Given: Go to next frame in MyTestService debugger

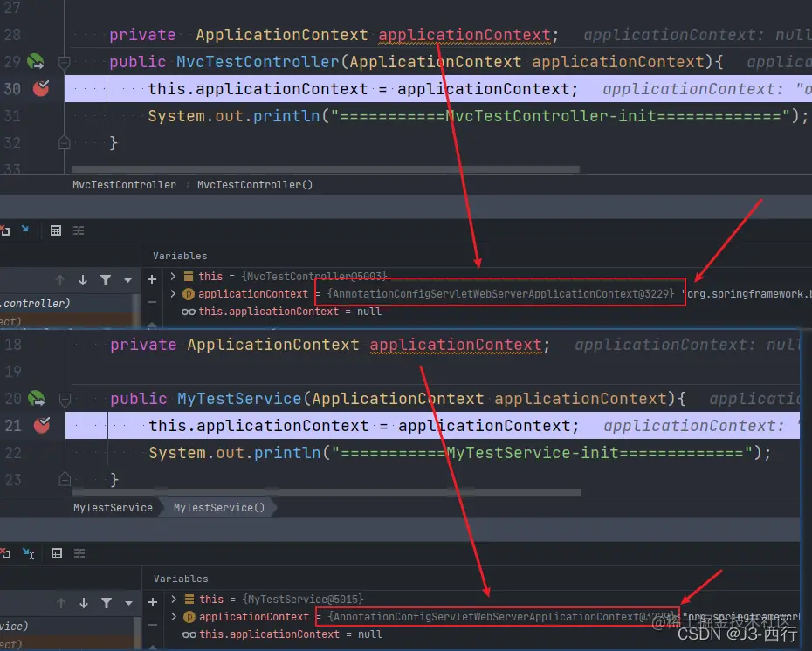Looking at the screenshot, I should 84,603.
